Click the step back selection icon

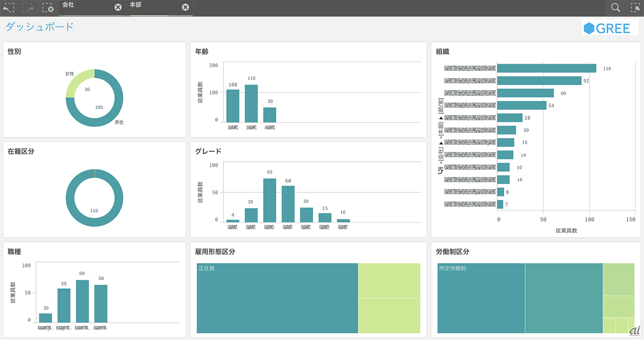[x=9, y=8]
